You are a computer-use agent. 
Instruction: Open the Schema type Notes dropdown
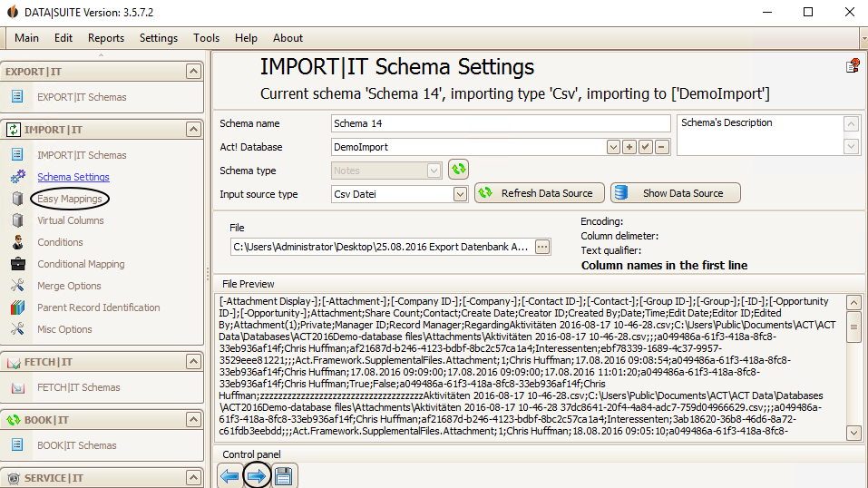point(434,171)
